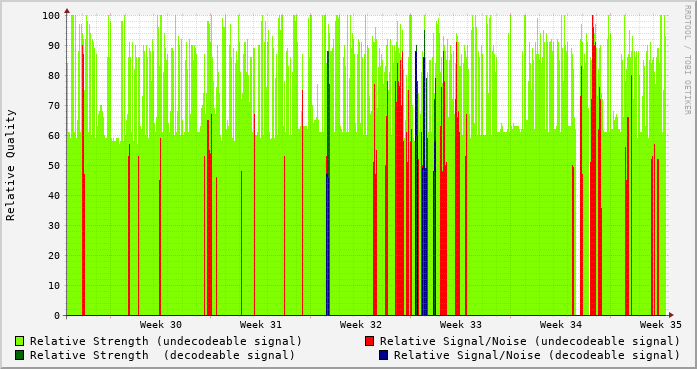Select the Week 31 axis label
This screenshot has height=369, width=697.
260,325
